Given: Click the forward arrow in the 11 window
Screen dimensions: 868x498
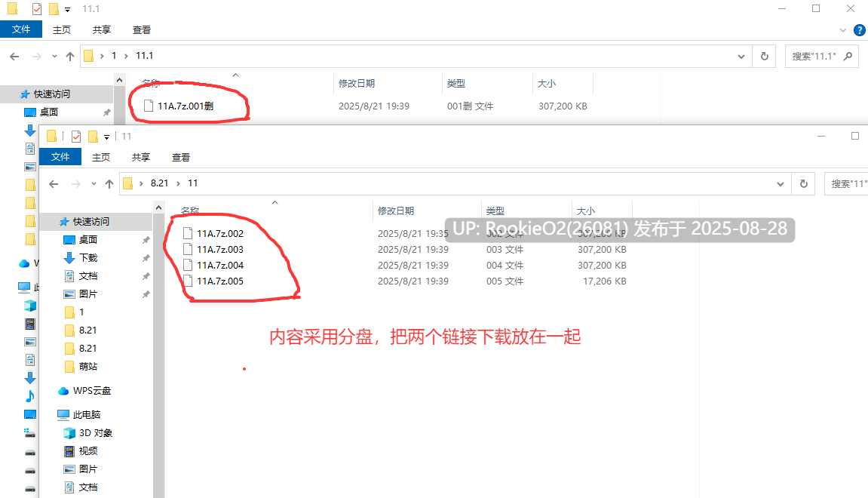Looking at the screenshot, I should [x=76, y=184].
